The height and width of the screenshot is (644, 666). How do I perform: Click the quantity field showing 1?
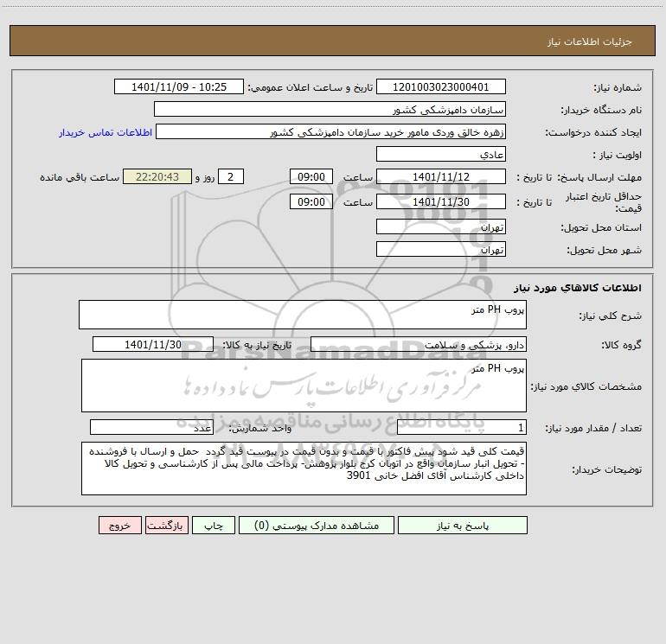[462, 428]
